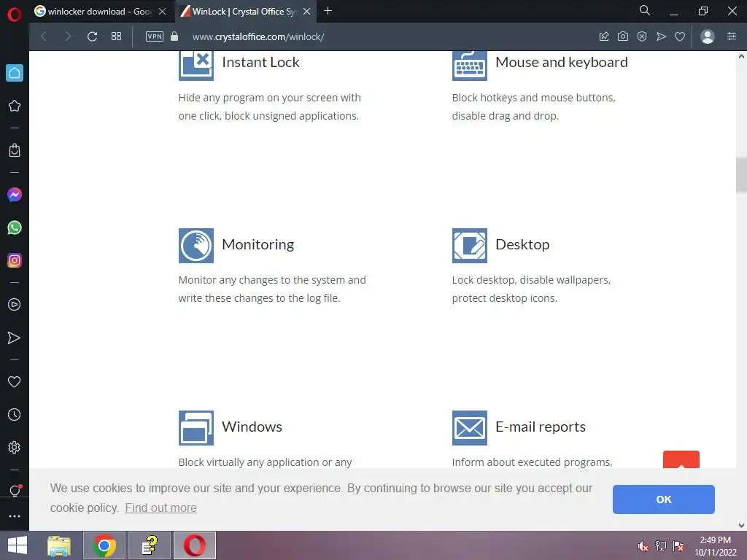Click the Desktop heading
Viewport: 747px width, 560px height.
coord(522,245)
